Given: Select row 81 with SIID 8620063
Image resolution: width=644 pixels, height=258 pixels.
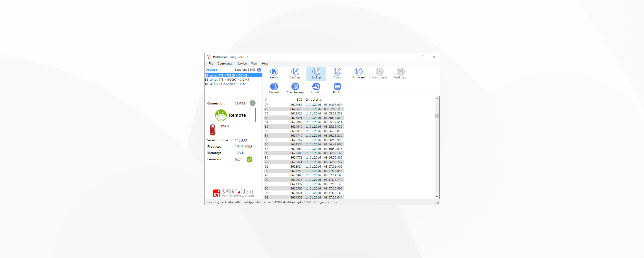Looking at the screenshot, I should (x=304, y=122).
